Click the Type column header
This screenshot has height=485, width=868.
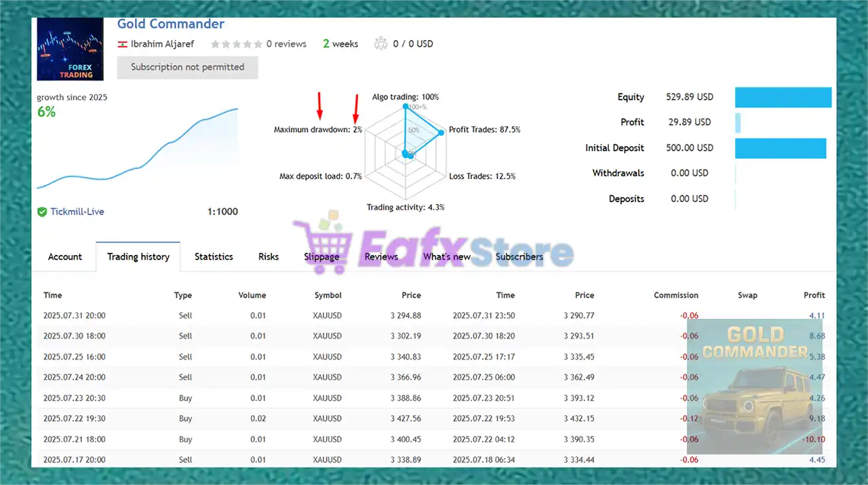click(x=183, y=295)
